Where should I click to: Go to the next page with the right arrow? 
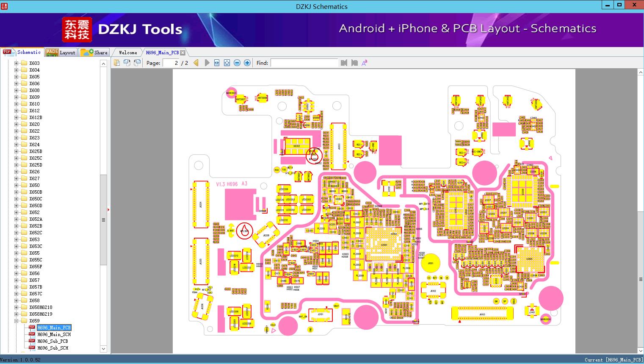(x=207, y=63)
